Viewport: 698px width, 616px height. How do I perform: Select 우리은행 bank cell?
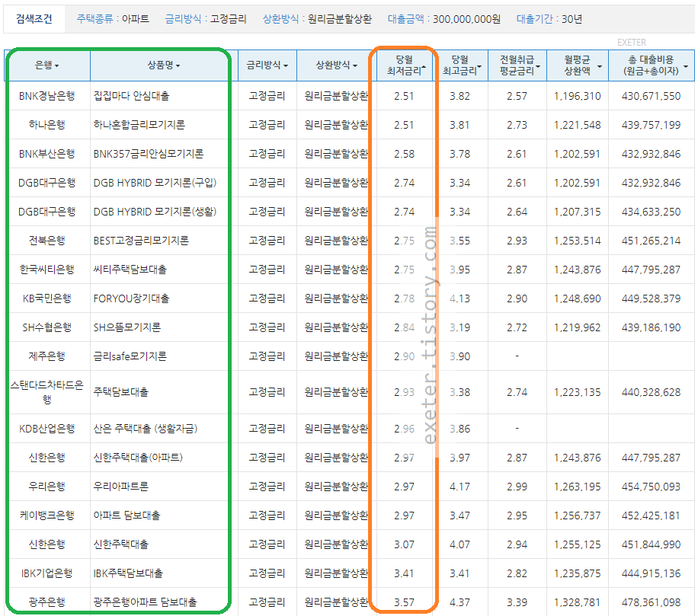[46, 487]
